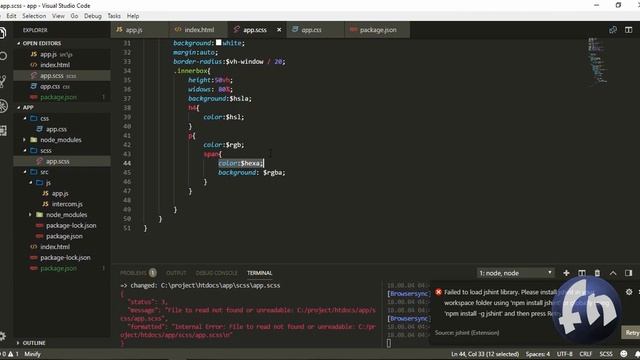Select the Terminal panel tab
Viewport: 640px width, 360px height.
click(259, 273)
